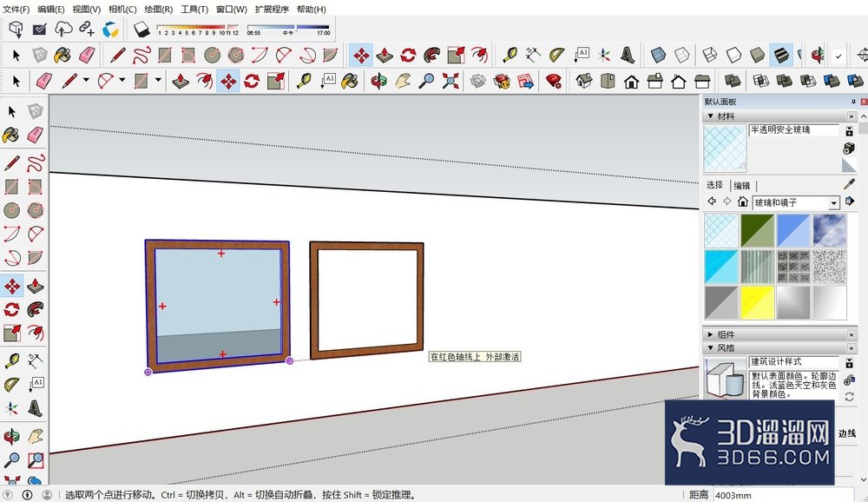Click the Zoom Extents icon in the third toolbar row
868x502 pixels.
coord(450,82)
